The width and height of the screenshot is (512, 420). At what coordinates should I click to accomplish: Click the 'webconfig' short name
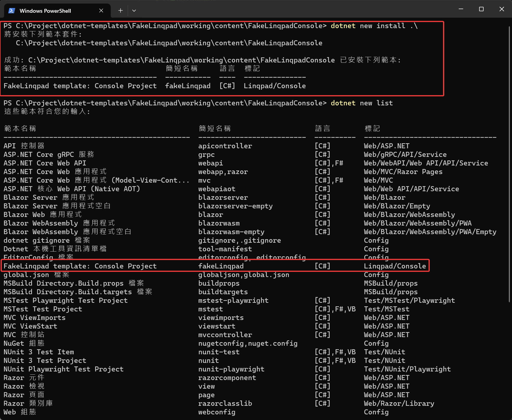tap(217, 412)
